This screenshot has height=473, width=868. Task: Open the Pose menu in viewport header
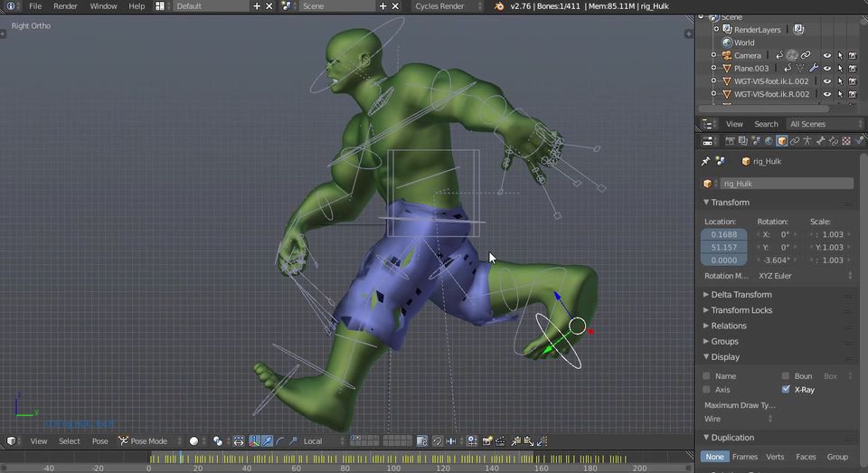click(100, 440)
